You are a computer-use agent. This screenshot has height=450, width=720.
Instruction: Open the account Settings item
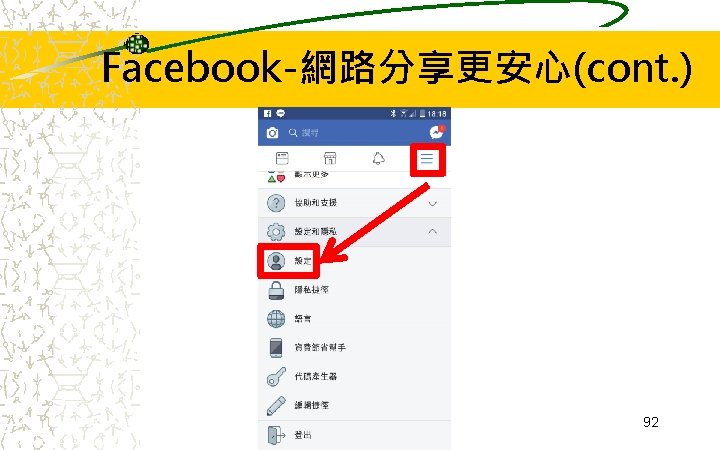[288, 260]
